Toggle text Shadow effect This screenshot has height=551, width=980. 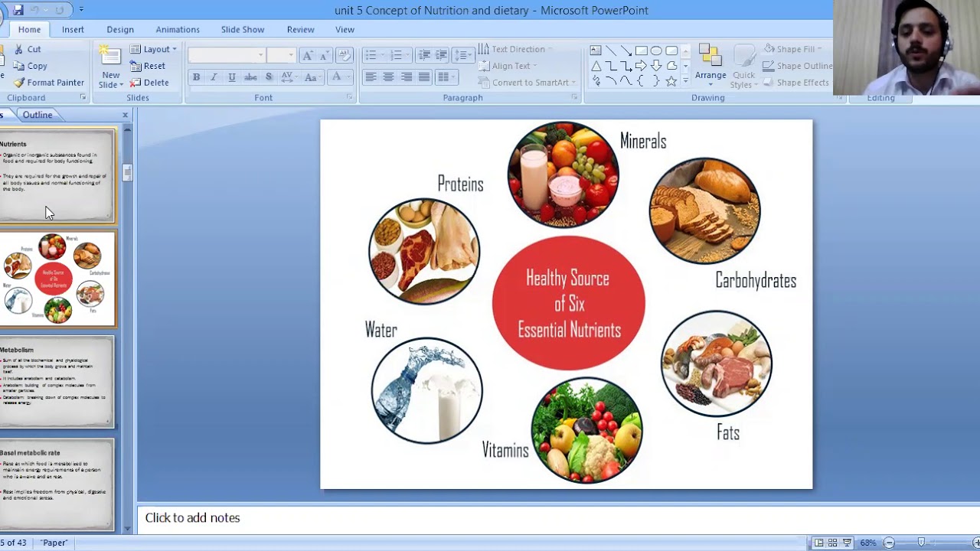(x=269, y=77)
